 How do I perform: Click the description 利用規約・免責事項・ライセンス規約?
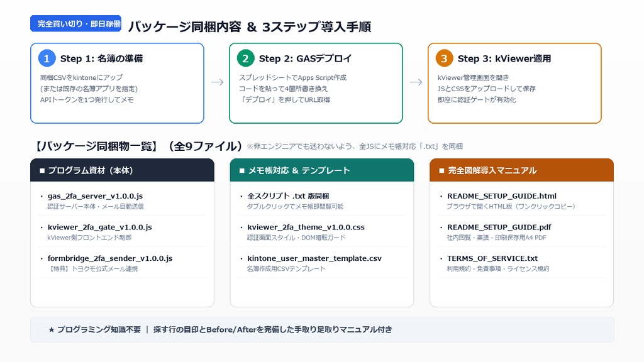[x=498, y=269]
